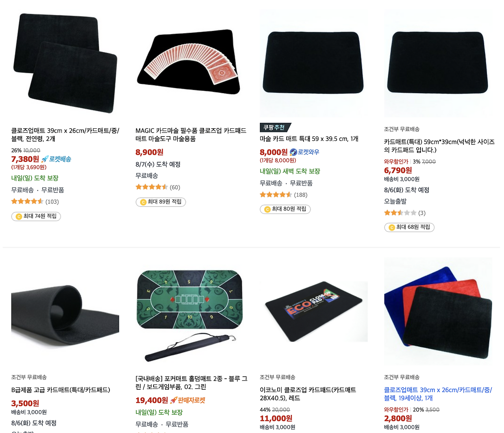Open the MAGIC 카드마술 클로즈업 카드패드 product title

[x=191, y=135]
